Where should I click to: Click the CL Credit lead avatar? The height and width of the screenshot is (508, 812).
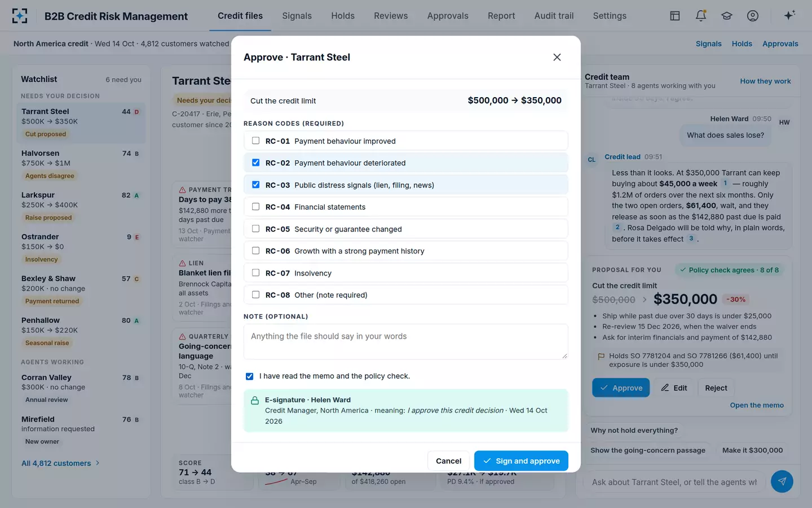592,160
